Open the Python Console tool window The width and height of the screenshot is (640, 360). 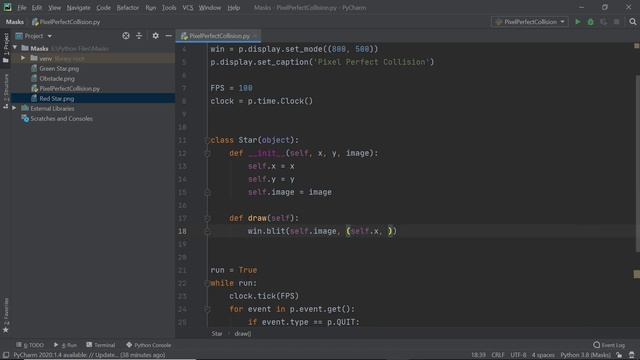pyautogui.click(x=149, y=345)
